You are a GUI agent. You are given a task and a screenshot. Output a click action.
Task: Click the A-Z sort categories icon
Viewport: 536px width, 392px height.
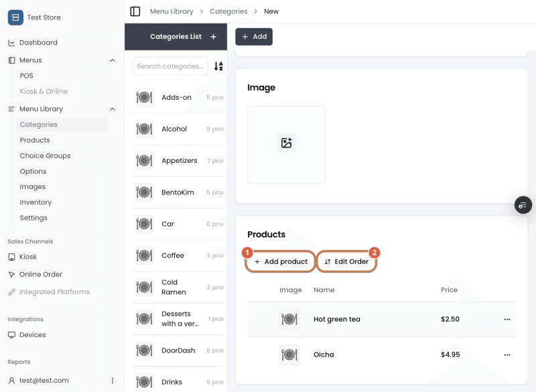pyautogui.click(x=218, y=66)
